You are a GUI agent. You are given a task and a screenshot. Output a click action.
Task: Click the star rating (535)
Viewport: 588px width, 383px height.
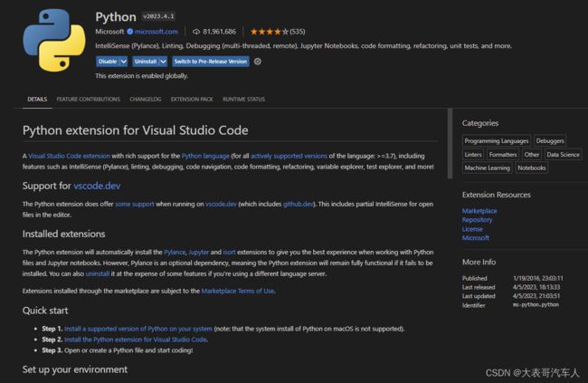pyautogui.click(x=278, y=32)
